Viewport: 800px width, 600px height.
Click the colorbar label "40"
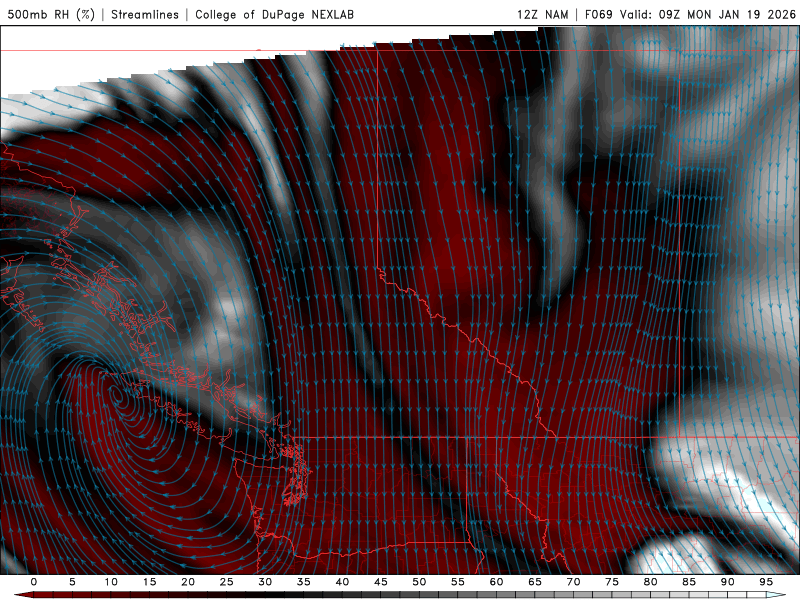342,582
